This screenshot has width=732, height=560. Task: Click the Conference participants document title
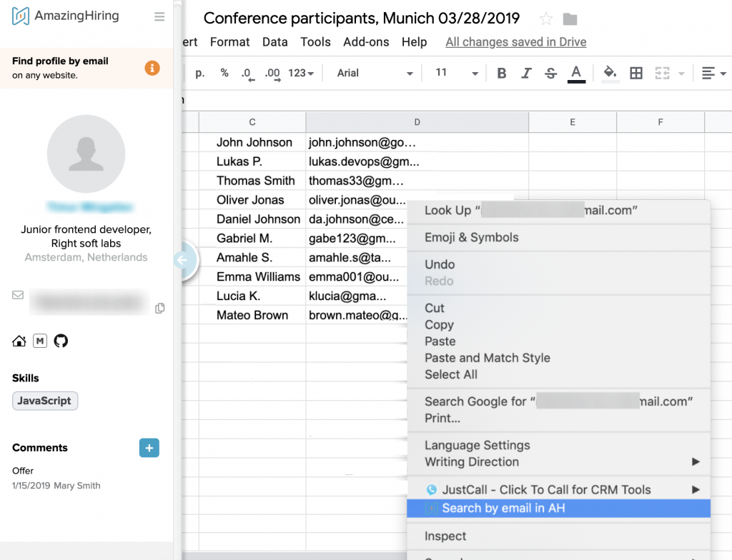361,18
